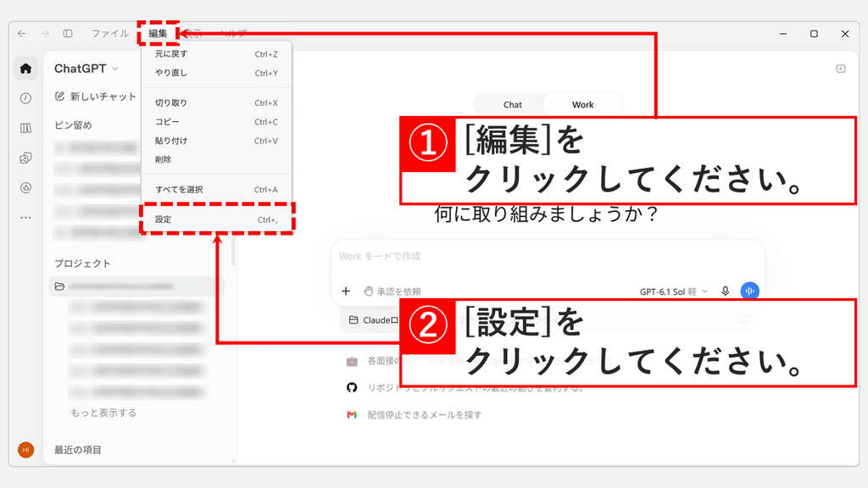Toggle the sidebar panel icon

pos(68,34)
